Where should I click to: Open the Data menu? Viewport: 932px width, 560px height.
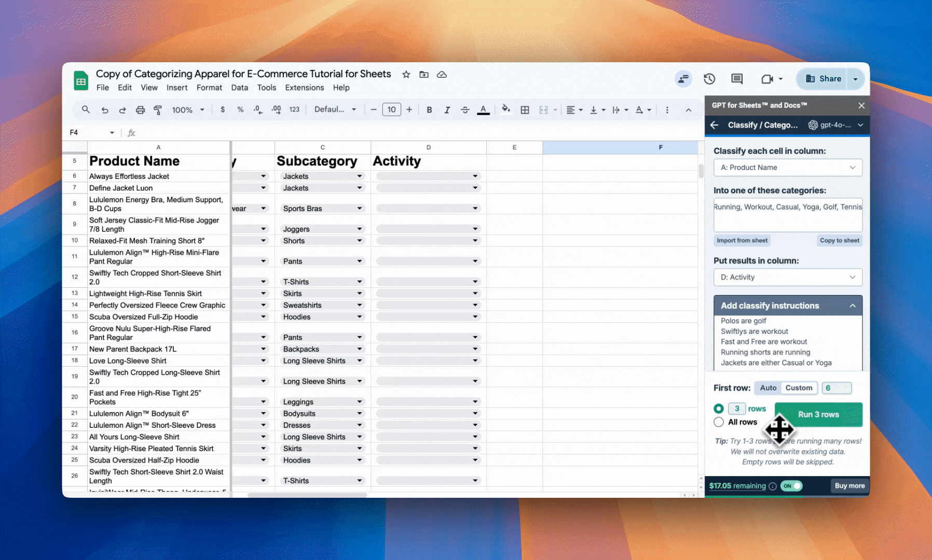pos(239,88)
